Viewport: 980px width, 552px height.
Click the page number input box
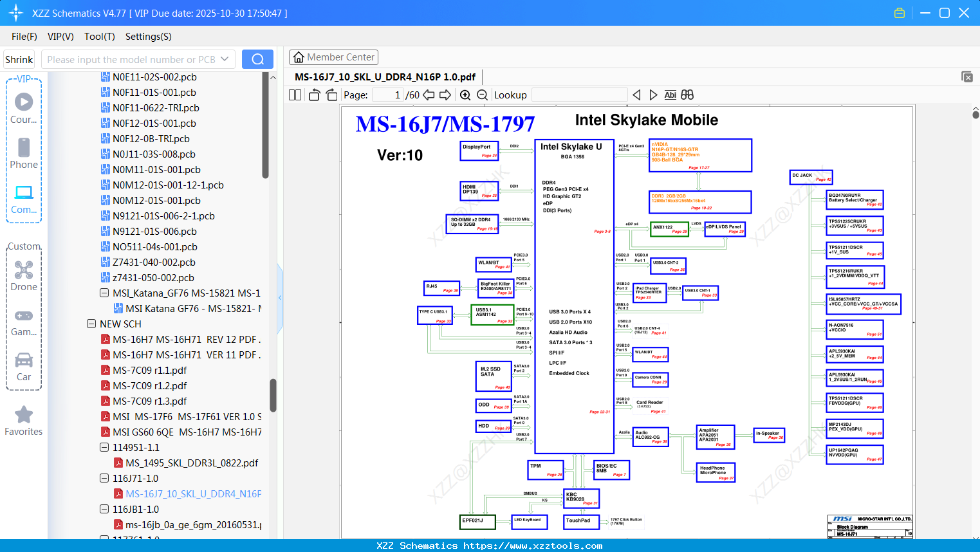tap(387, 95)
